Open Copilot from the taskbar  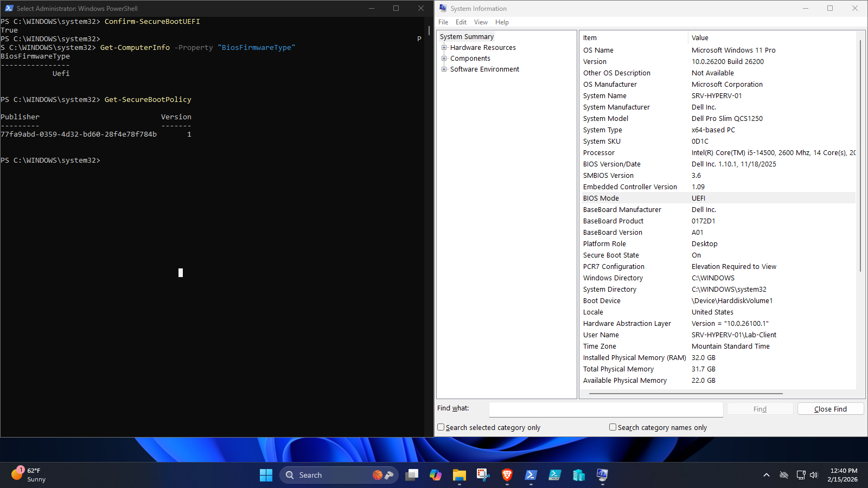(x=436, y=474)
